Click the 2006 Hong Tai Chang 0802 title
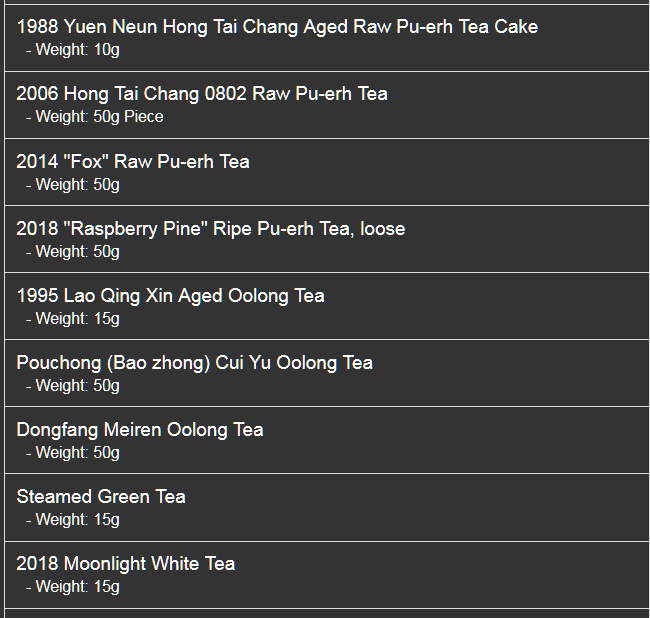 tap(202, 94)
